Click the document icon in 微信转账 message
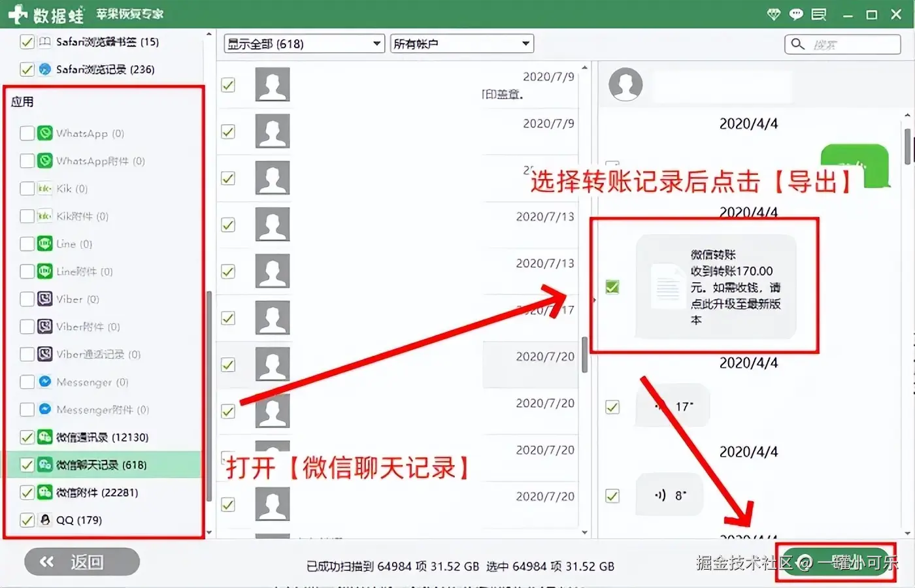Screen dimensions: 915x588 (667, 286)
